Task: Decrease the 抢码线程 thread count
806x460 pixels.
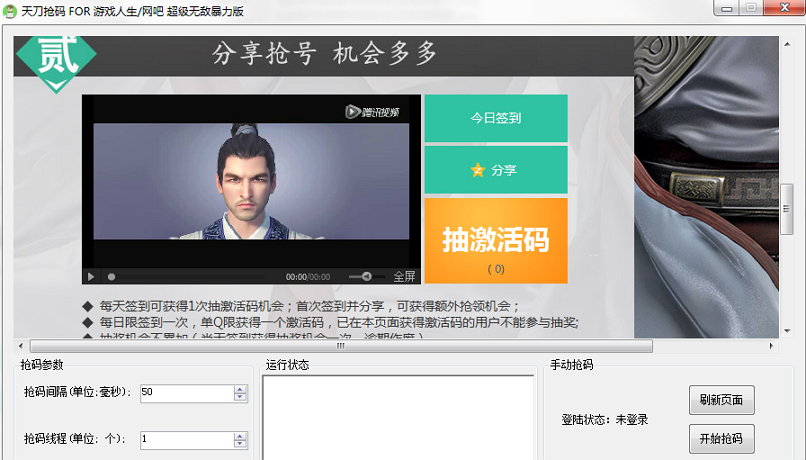Action: coord(240,444)
